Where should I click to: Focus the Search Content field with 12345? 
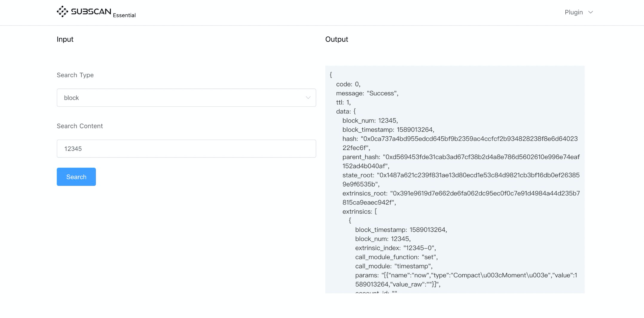click(186, 149)
